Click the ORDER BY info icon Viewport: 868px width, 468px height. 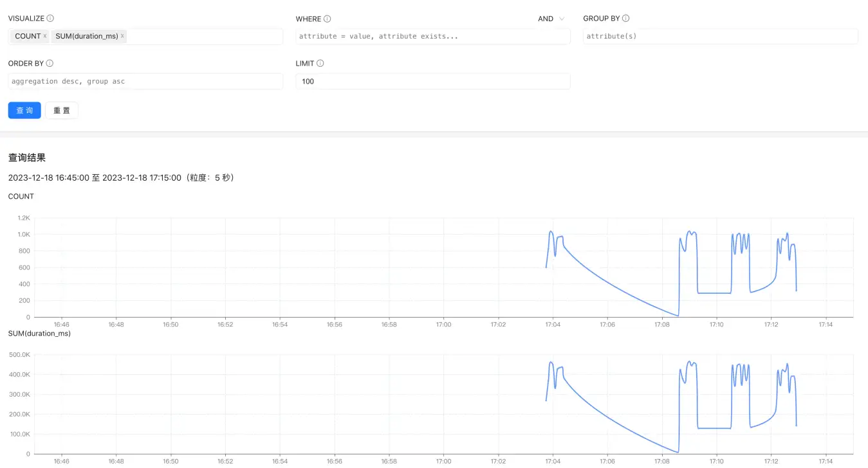[x=50, y=64]
